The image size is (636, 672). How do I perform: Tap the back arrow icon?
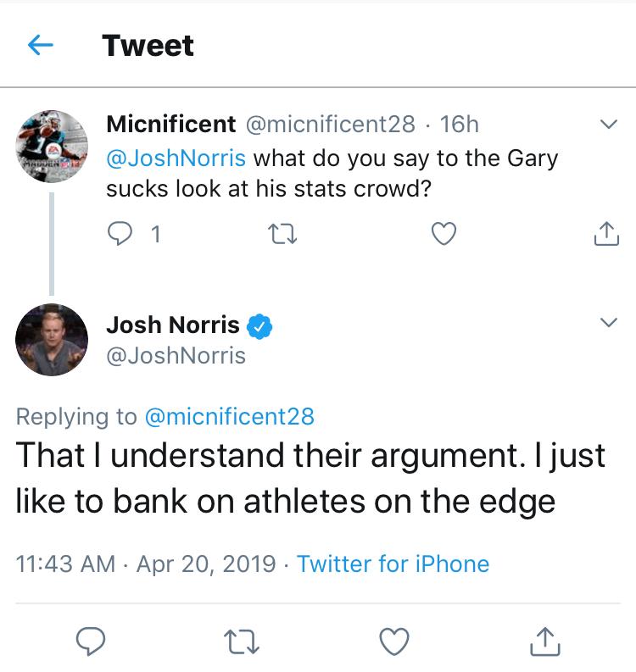(41, 45)
